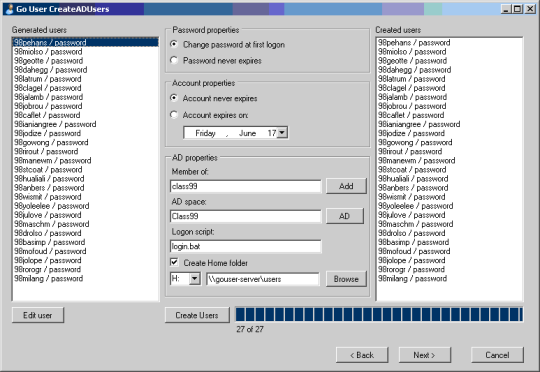Click the Member of field containing class99
540x372 pixels.
246,186
